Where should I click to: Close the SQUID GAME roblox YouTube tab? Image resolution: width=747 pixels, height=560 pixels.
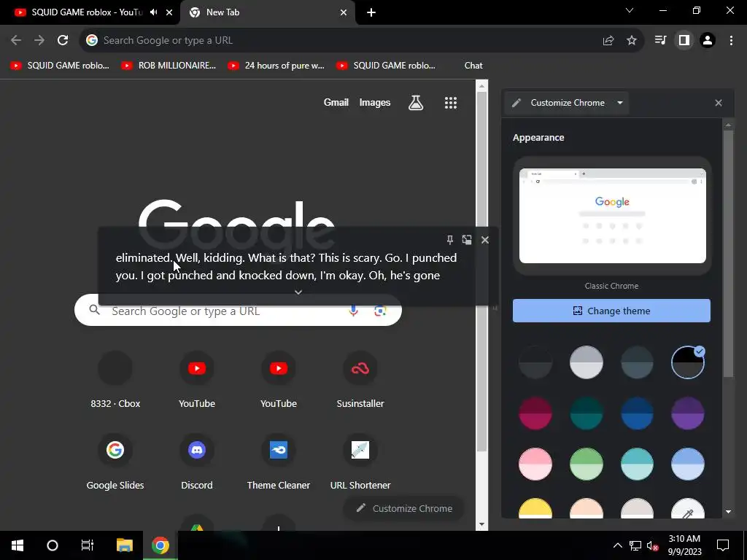[x=169, y=12]
